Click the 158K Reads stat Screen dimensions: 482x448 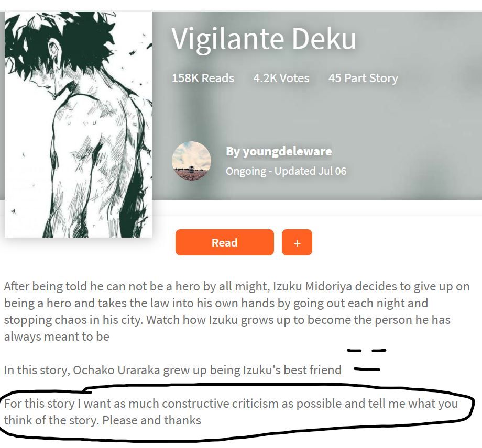[x=203, y=78]
